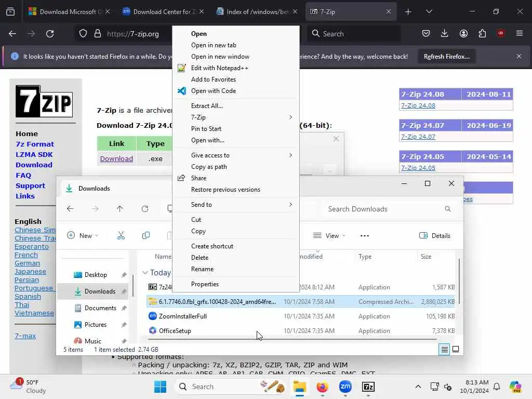Open File Explorer taskbar icon
This screenshot has height=399, width=532.
300,387
